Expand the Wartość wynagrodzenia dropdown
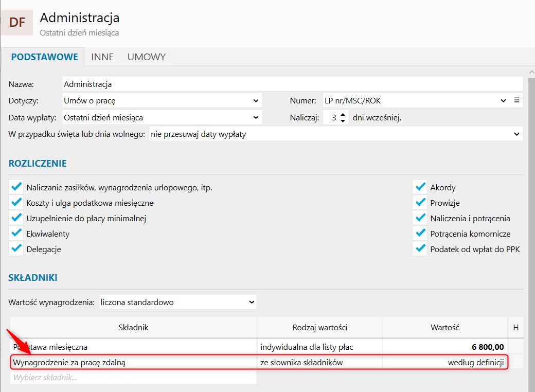This screenshot has height=392, width=535. pos(177,302)
